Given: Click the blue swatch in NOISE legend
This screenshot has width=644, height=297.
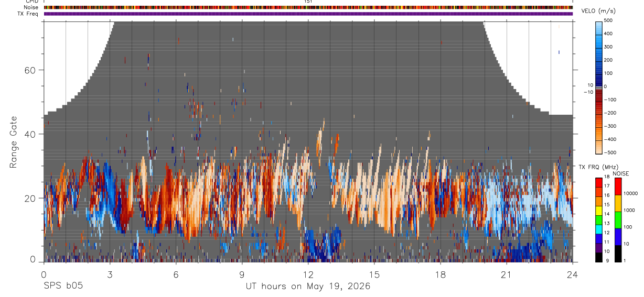Looking at the screenshot, I should click(618, 236).
